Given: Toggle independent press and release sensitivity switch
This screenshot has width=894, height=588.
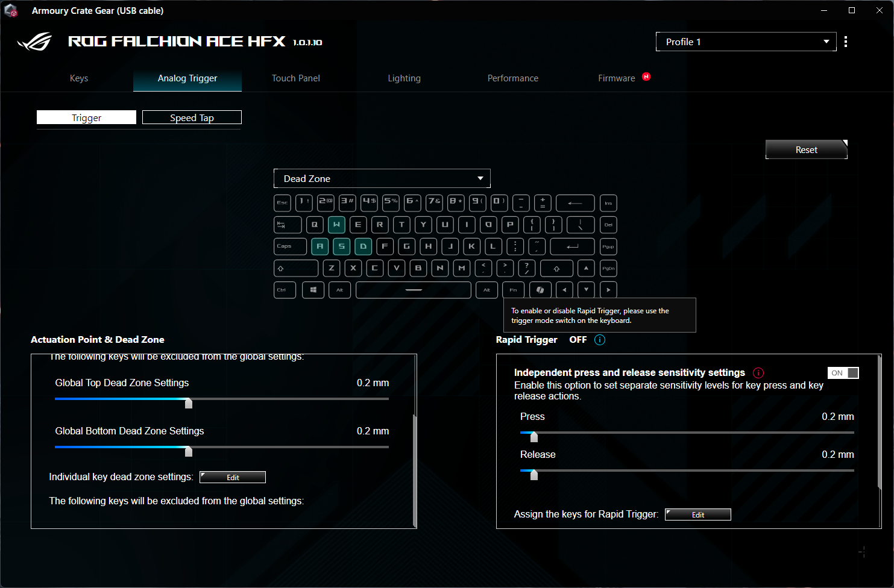Looking at the screenshot, I should pyautogui.click(x=843, y=373).
